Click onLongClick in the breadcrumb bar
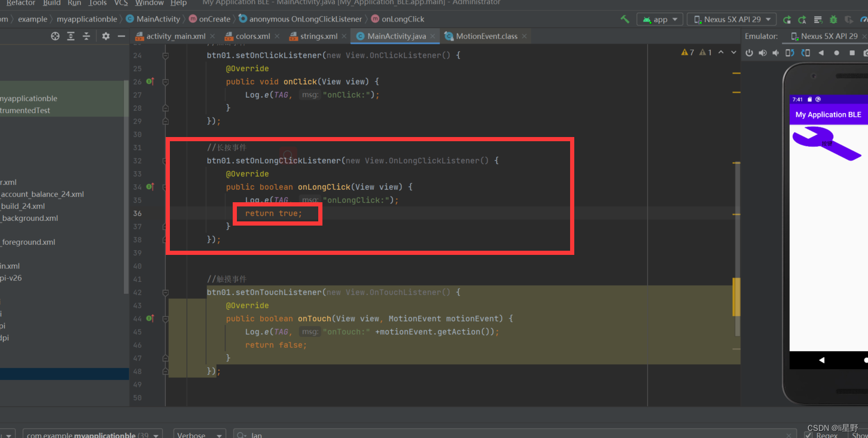 click(x=398, y=19)
